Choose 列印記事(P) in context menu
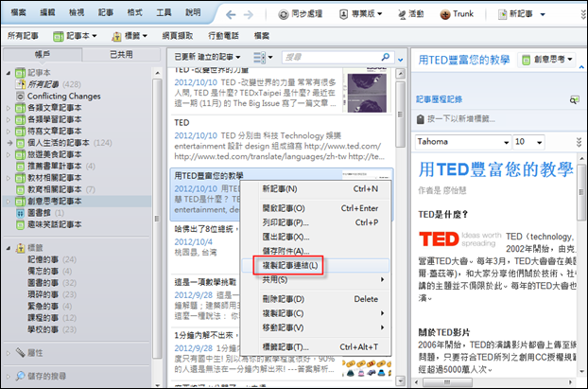The height and width of the screenshot is (389, 588). click(316, 222)
